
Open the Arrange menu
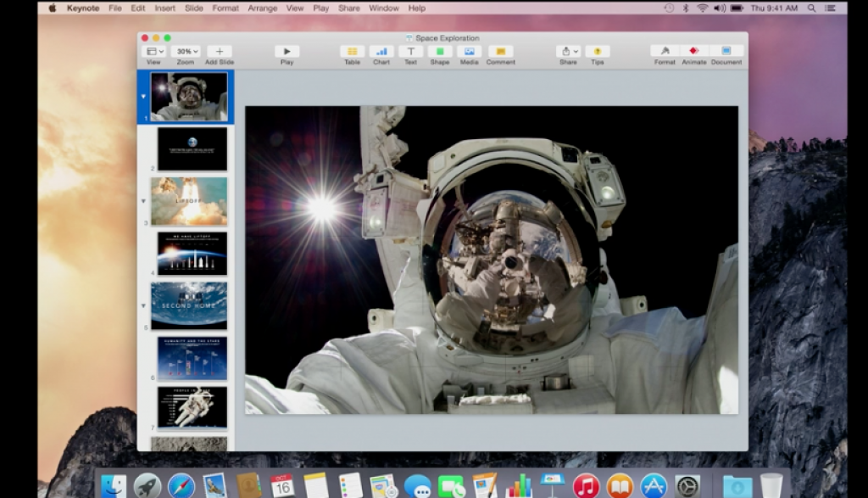click(x=261, y=8)
